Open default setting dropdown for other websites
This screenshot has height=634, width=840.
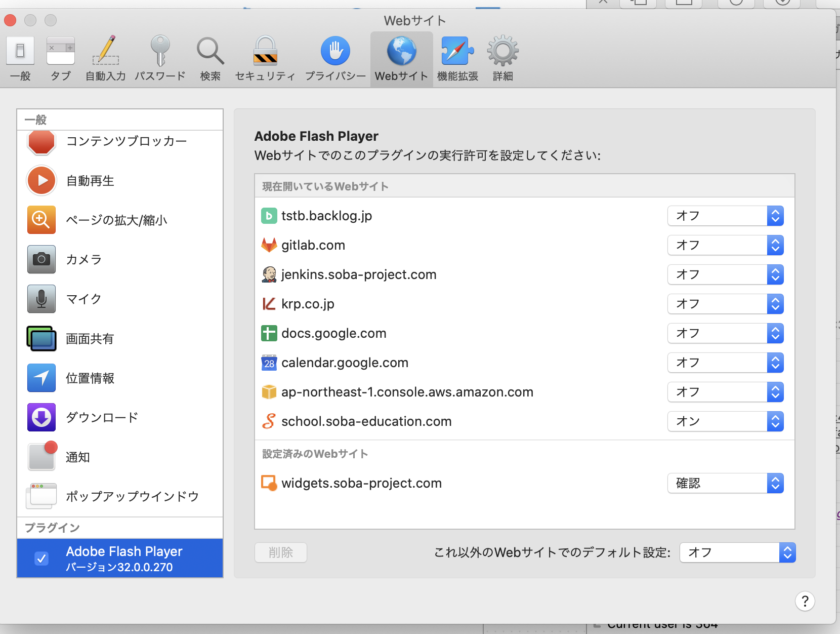(738, 553)
